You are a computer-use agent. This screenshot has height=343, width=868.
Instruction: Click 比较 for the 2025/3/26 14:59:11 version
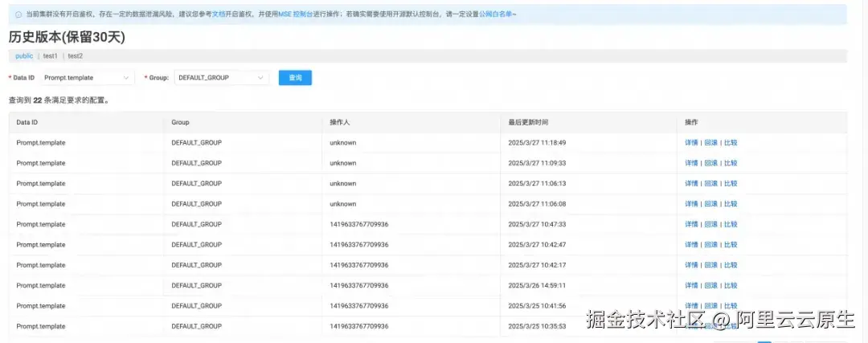(x=731, y=285)
